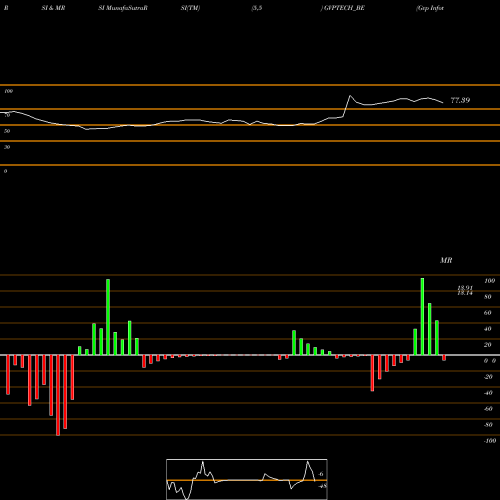Click the deepest red MR bar
The image size is (500, 500).
[58, 395]
